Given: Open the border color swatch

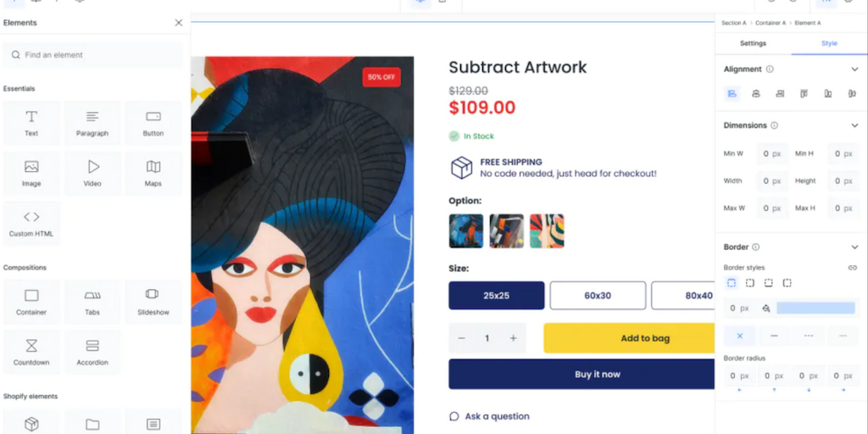Looking at the screenshot, I should click(x=815, y=309).
